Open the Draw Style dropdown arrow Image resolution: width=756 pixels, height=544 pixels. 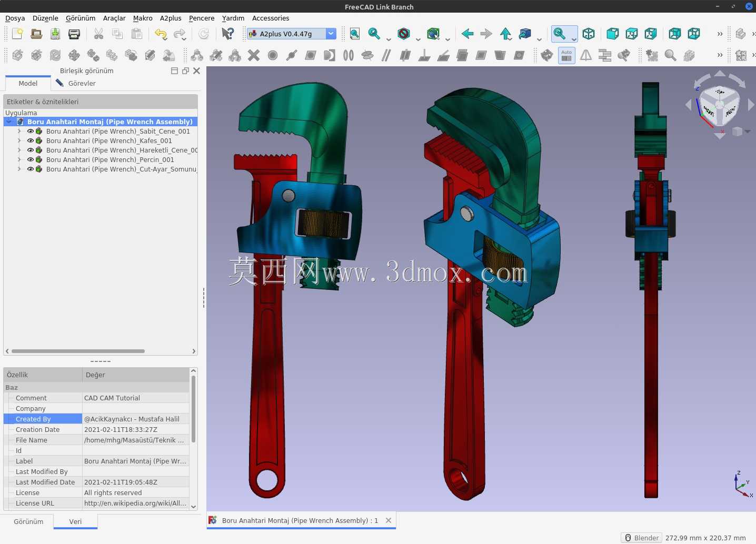[418, 38]
